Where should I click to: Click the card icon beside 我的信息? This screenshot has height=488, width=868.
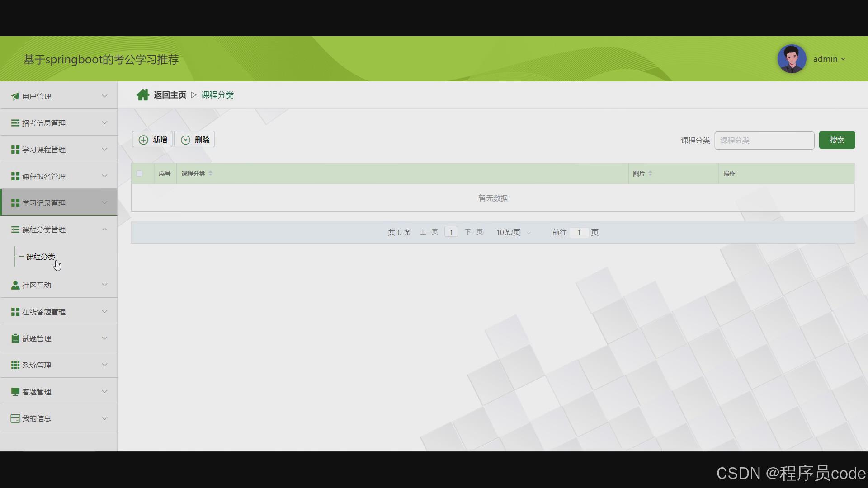[x=15, y=418]
